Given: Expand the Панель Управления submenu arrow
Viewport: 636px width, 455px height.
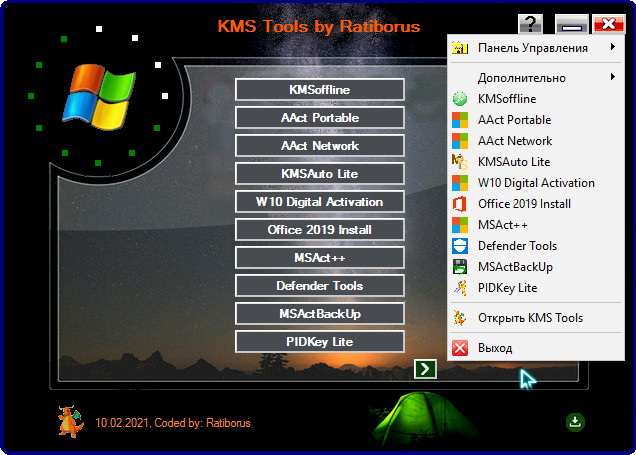Looking at the screenshot, I should [x=611, y=48].
